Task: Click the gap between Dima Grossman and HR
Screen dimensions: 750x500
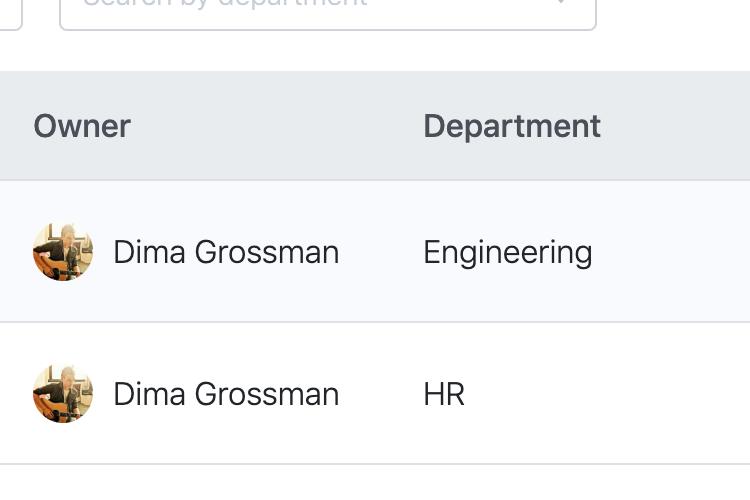Action: tap(381, 393)
